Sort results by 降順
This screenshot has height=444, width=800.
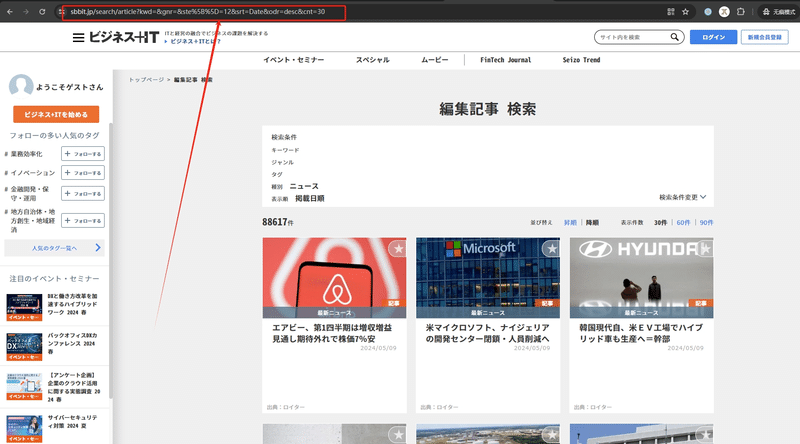pos(592,223)
